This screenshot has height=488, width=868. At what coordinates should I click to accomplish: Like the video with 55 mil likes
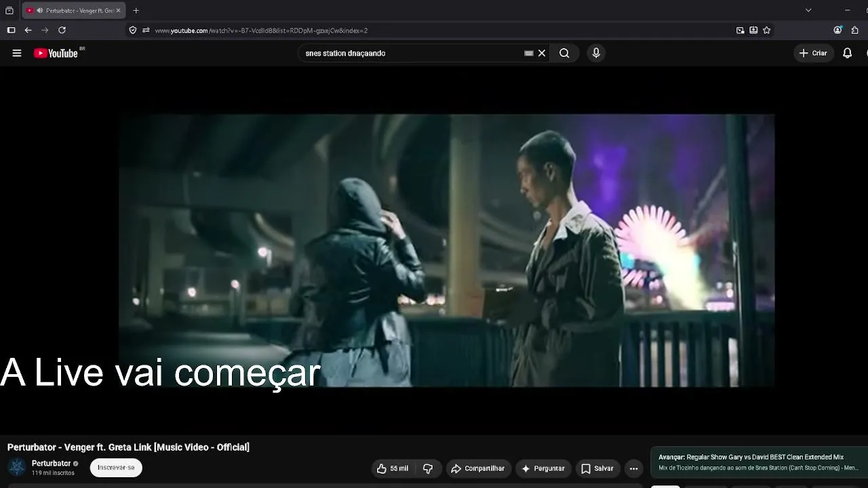tap(393, 468)
